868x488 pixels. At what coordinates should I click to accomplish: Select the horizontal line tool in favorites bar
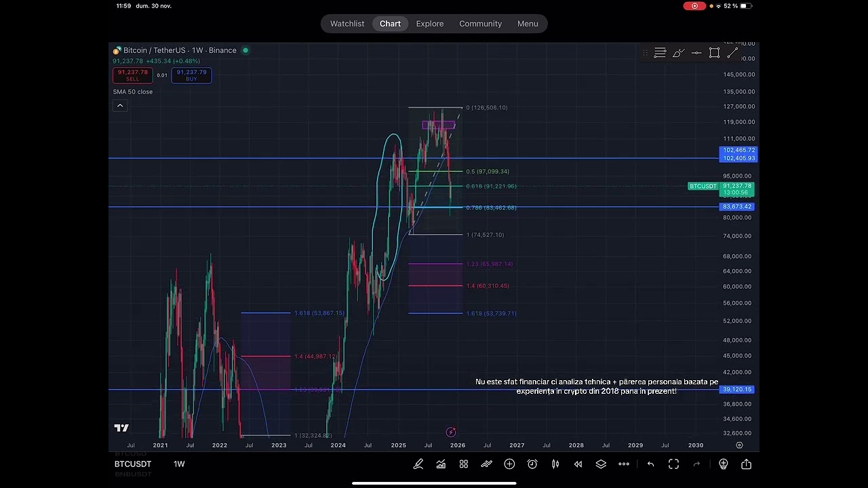696,53
